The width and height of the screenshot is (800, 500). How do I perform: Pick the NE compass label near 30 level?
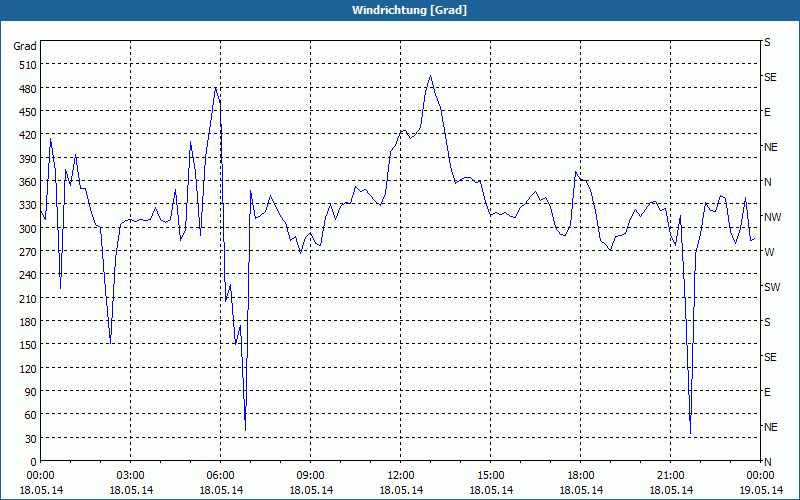click(770, 427)
